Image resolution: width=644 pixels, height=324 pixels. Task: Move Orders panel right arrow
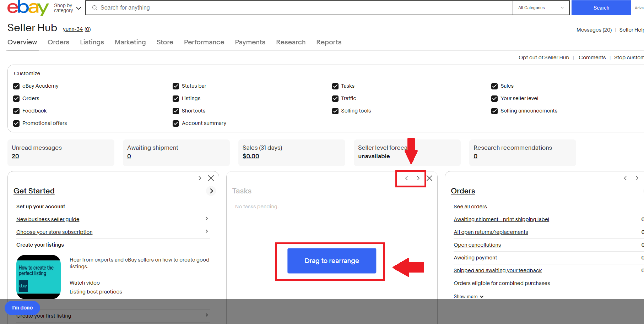point(637,178)
